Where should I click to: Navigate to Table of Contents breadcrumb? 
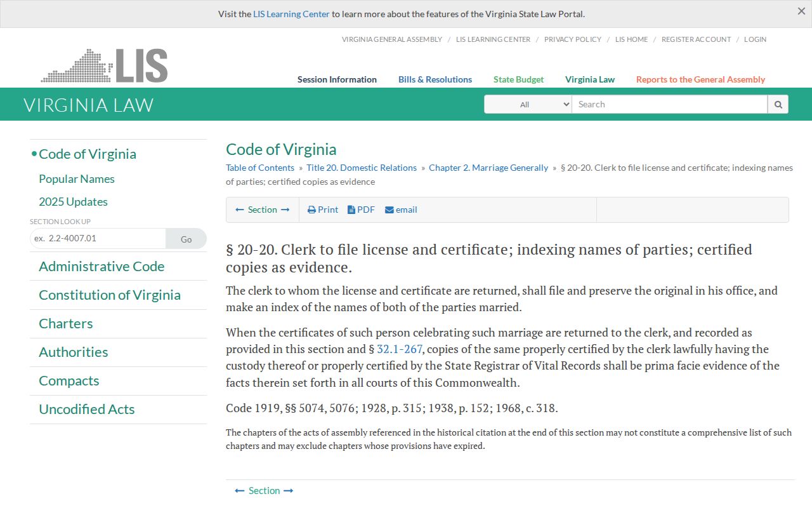click(260, 168)
